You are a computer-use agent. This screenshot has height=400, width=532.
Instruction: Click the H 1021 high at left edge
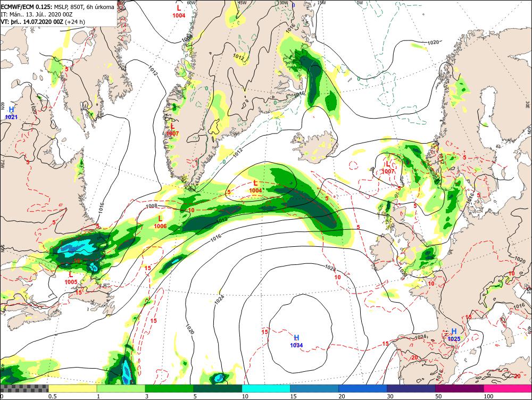(x=11, y=113)
